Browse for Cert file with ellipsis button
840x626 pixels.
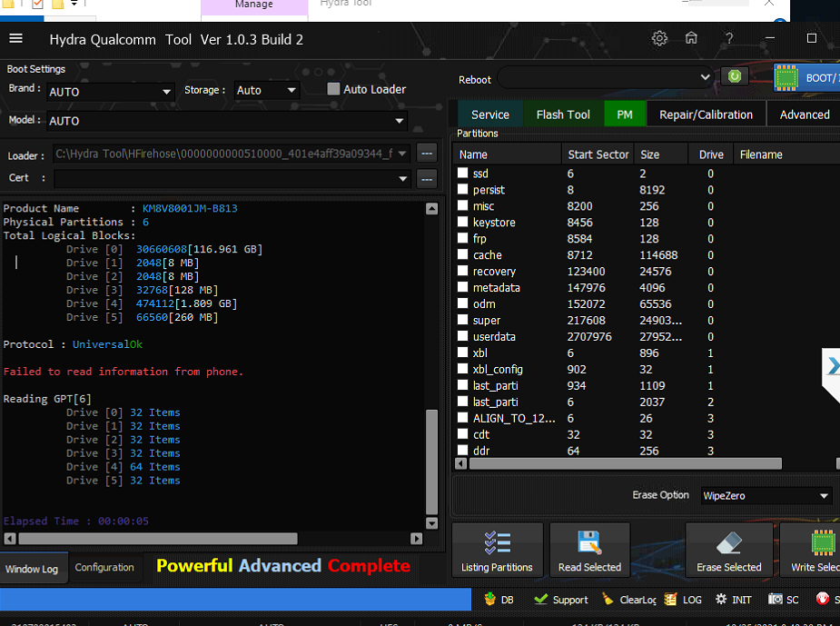427,179
